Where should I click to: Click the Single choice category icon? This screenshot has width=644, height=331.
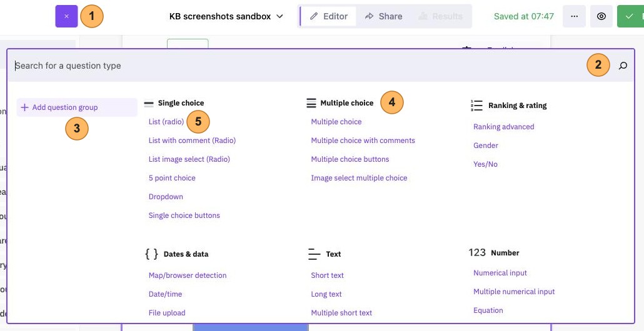point(149,104)
